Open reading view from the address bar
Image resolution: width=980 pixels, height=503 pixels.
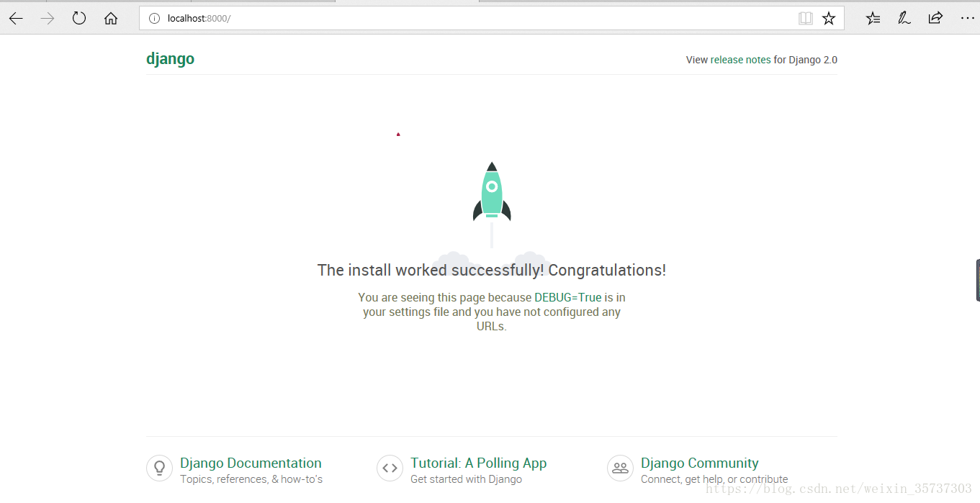(806, 19)
